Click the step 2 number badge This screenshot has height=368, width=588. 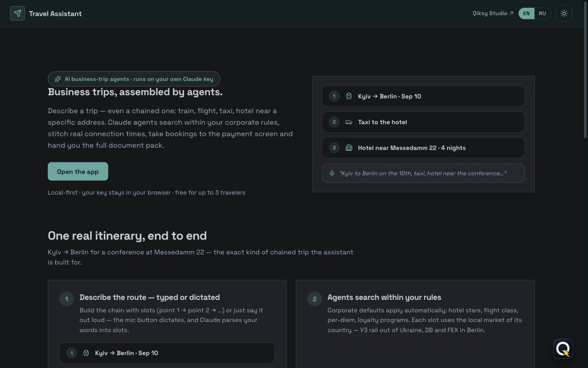click(x=314, y=299)
